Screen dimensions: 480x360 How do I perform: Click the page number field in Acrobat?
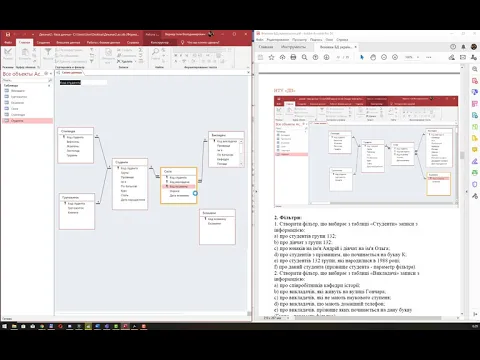[x=339, y=57]
